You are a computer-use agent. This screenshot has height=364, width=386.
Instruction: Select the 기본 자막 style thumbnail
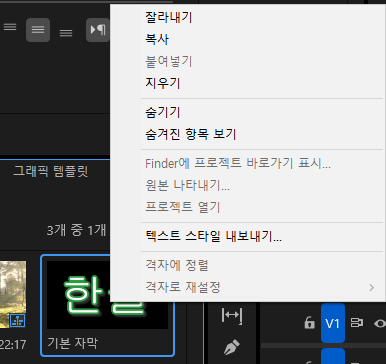pyautogui.click(x=107, y=295)
